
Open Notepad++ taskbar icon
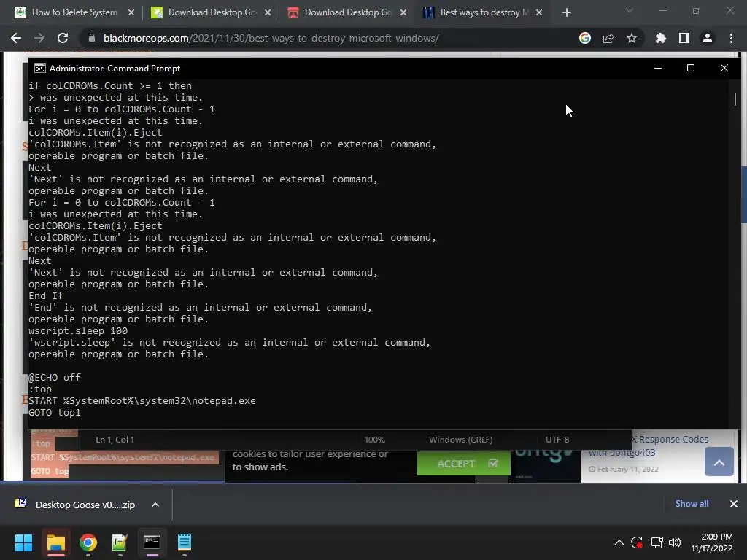[120, 542]
